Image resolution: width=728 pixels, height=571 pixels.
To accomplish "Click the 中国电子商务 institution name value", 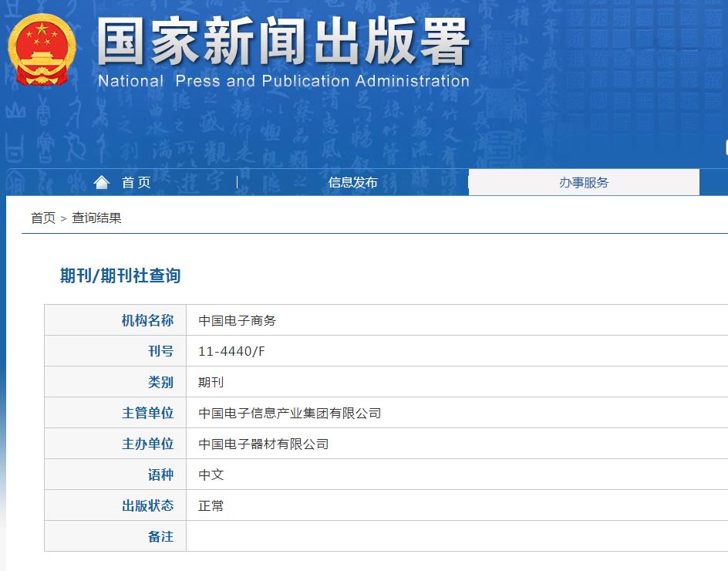I will pyautogui.click(x=237, y=320).
